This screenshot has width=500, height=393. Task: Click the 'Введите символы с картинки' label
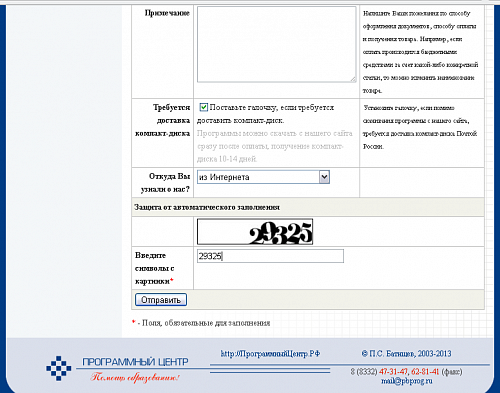click(155, 268)
